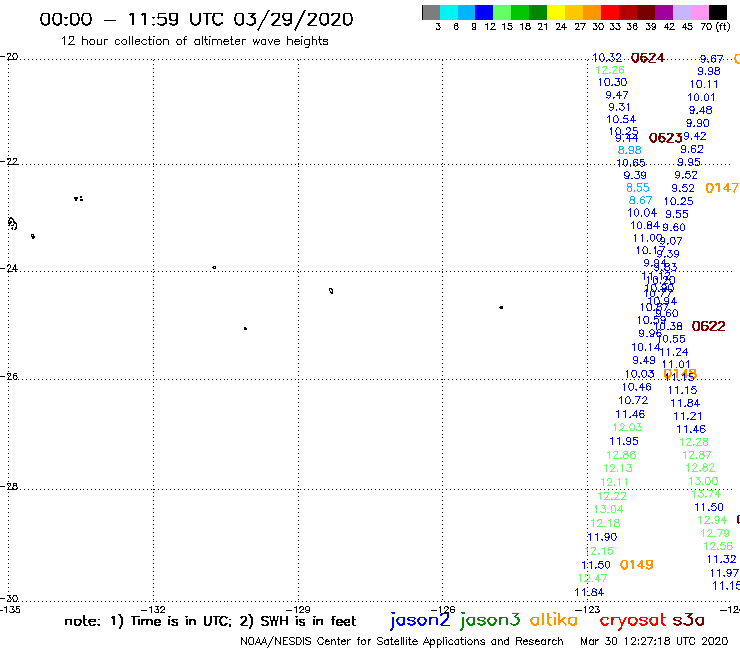Click the 0624 pass time label

[x=648, y=58]
